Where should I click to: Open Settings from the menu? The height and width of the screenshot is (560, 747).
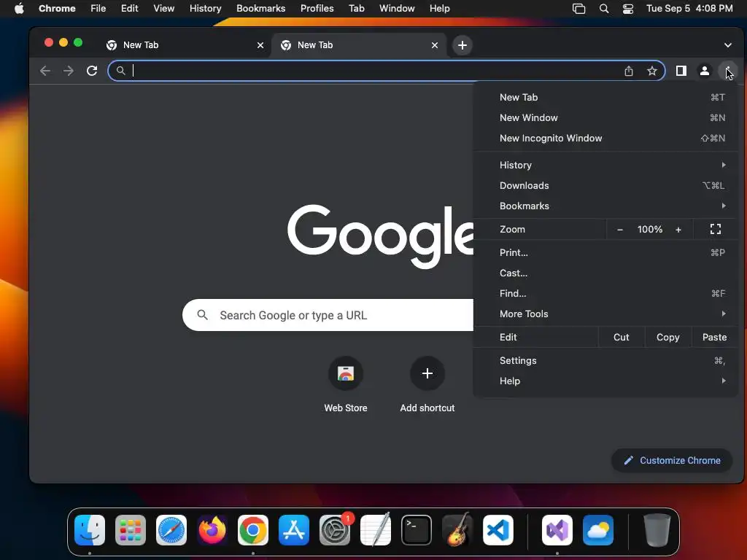(606, 360)
